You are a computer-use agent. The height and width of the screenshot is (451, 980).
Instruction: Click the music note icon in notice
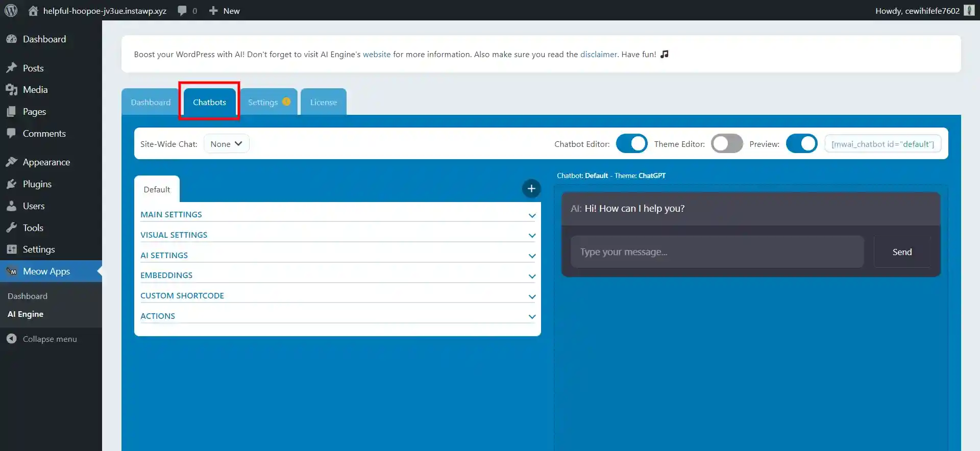(664, 54)
